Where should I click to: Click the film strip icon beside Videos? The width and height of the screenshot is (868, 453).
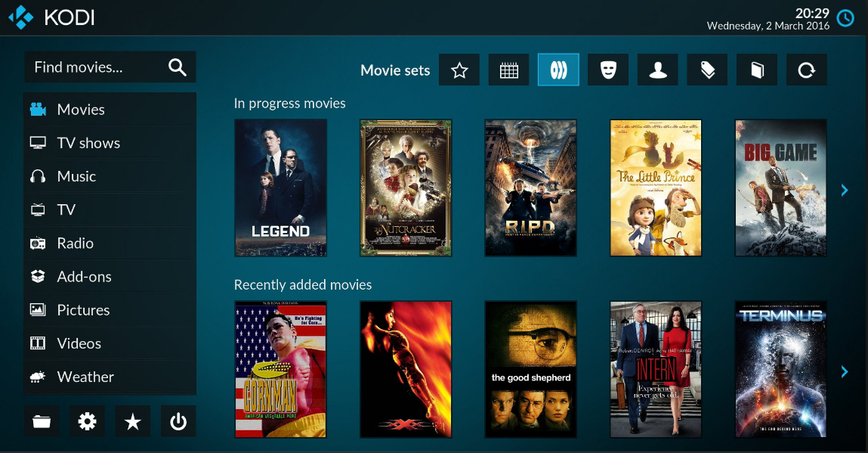(38, 343)
